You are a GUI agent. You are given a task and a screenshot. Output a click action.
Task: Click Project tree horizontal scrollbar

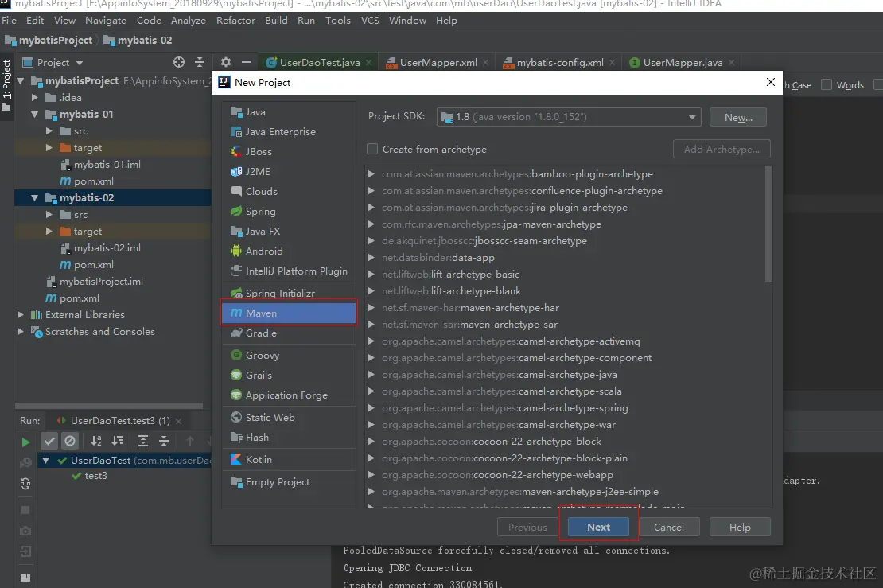[109, 406]
